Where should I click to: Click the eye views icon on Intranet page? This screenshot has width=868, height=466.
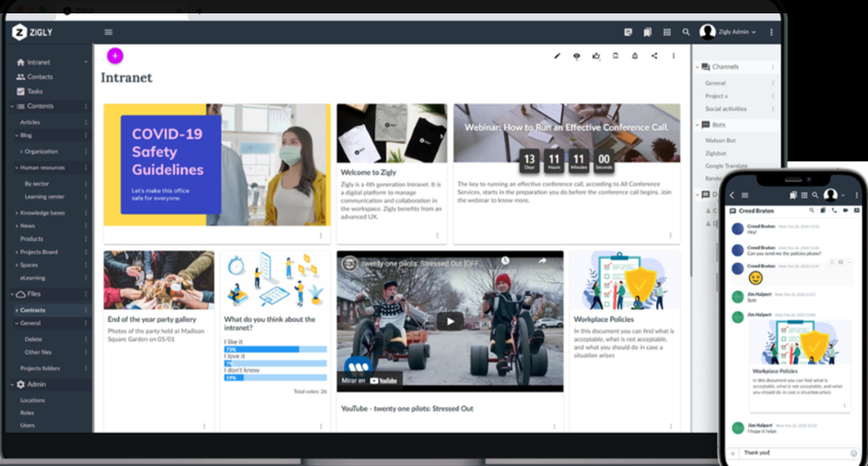click(x=576, y=56)
